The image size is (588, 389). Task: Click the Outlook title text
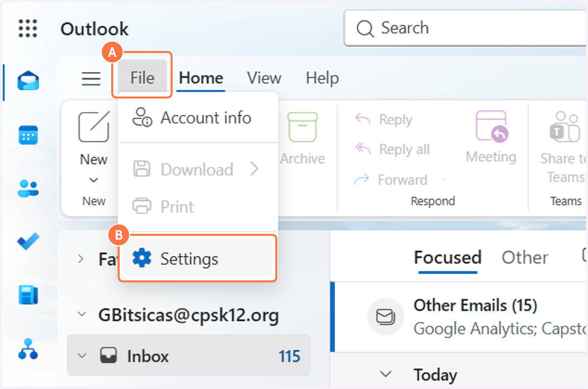95,28
